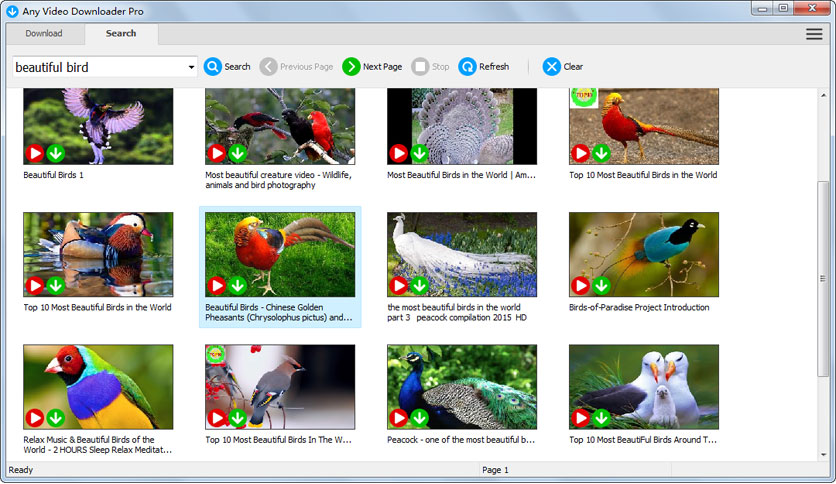Download 'Most beautiful creature video - Wildlife'
836x484 pixels.
[238, 154]
